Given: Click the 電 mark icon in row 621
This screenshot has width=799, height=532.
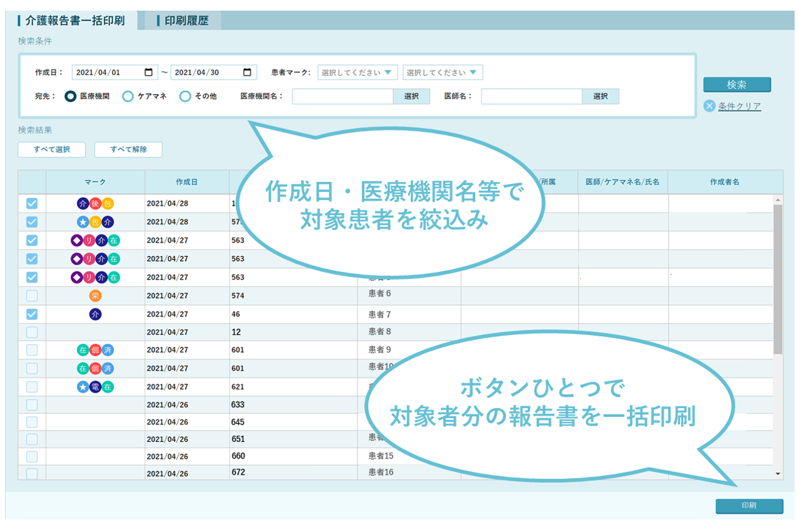Looking at the screenshot, I should pos(95,387).
